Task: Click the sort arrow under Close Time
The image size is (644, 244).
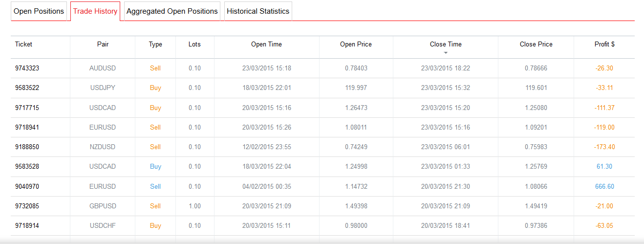Action: tap(446, 52)
